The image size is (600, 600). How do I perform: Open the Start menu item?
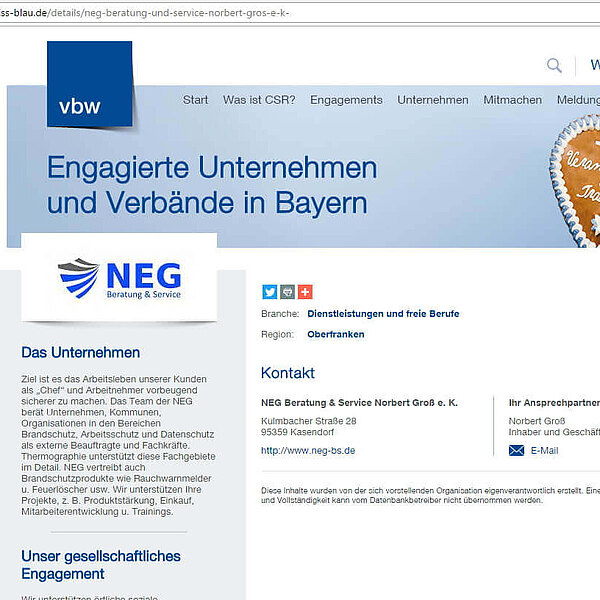click(195, 100)
